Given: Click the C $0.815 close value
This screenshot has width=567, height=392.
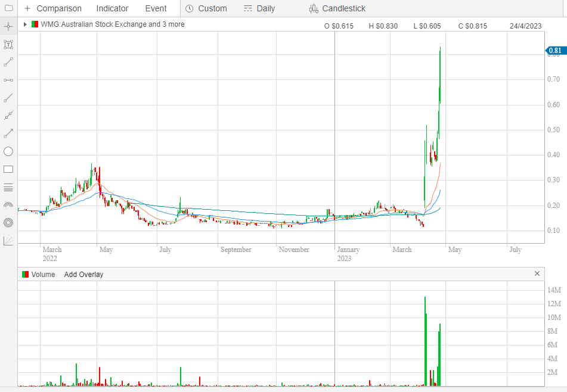Looking at the screenshot, I should [x=473, y=26].
